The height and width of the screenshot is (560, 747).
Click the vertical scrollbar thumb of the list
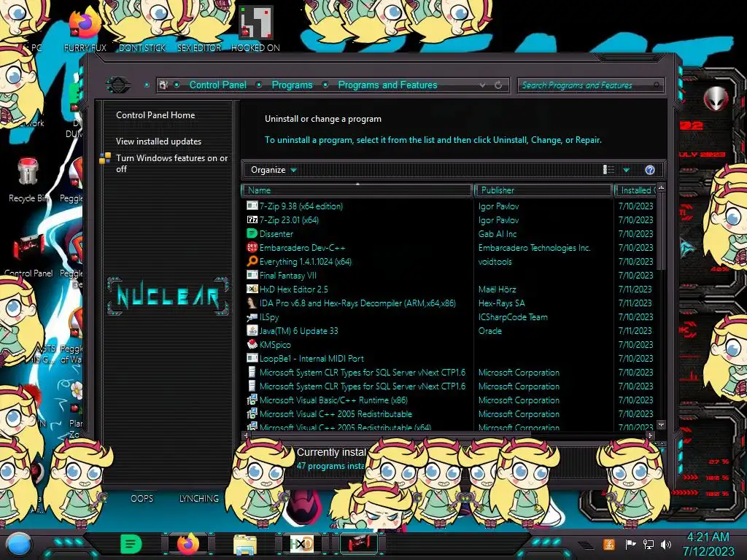(x=661, y=231)
